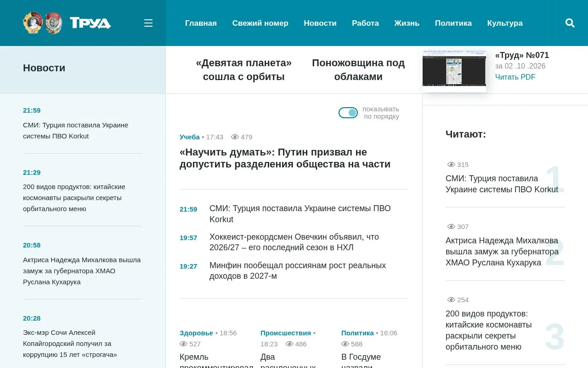Click the first order medal emblem
Image resolution: width=588 pixels, height=368 pixels.
click(33, 23)
